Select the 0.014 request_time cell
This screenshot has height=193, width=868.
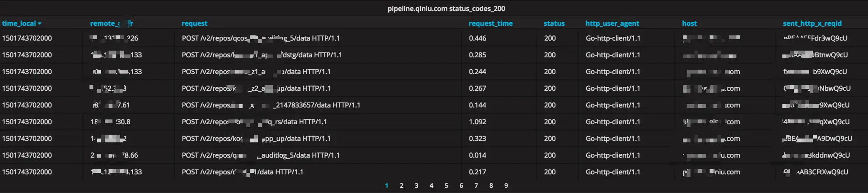(478, 155)
